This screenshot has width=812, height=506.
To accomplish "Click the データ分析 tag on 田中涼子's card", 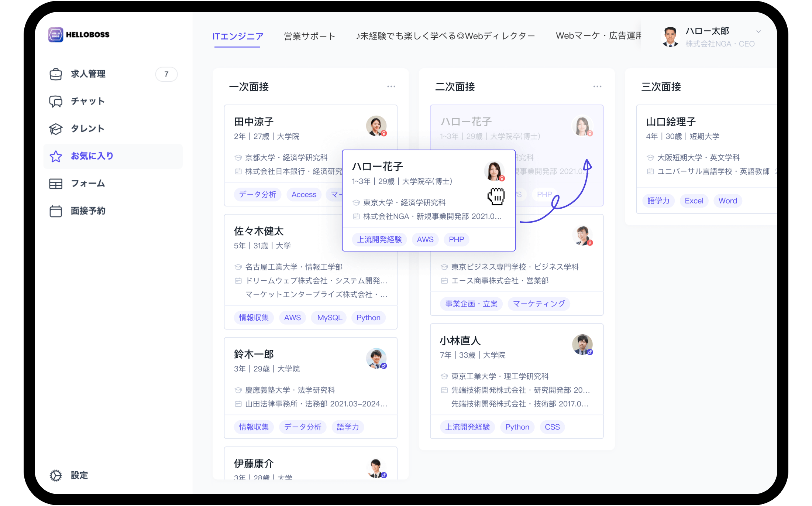I will pos(258,195).
